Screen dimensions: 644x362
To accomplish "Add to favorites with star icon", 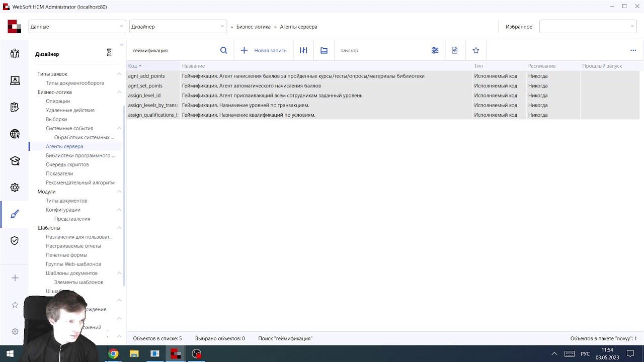I will [x=476, y=50].
